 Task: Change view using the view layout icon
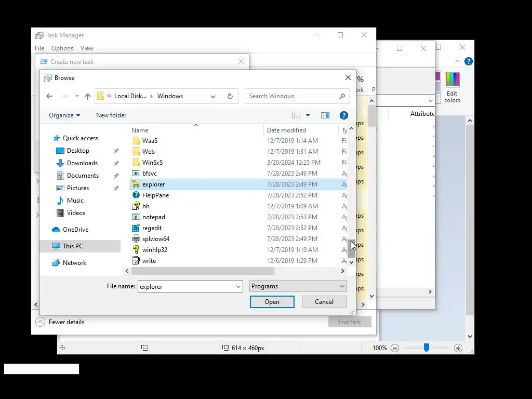297,115
